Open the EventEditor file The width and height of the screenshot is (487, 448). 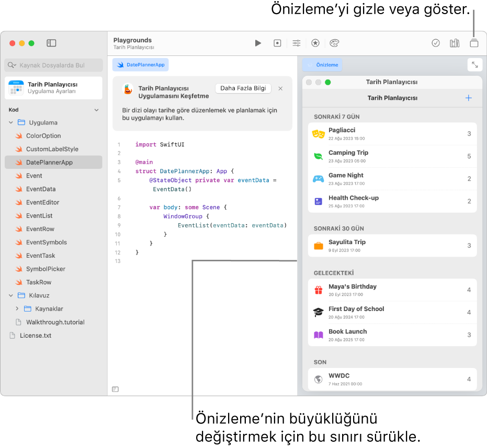(53, 202)
